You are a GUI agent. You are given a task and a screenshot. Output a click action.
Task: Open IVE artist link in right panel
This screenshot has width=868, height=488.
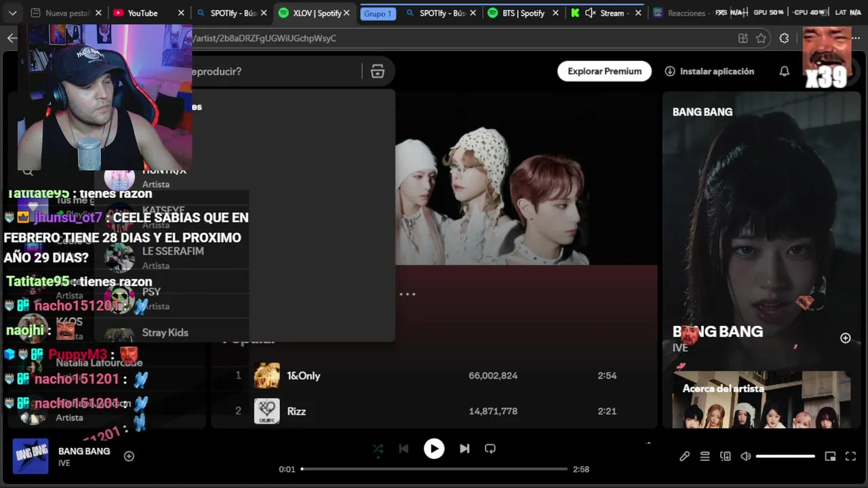point(680,348)
